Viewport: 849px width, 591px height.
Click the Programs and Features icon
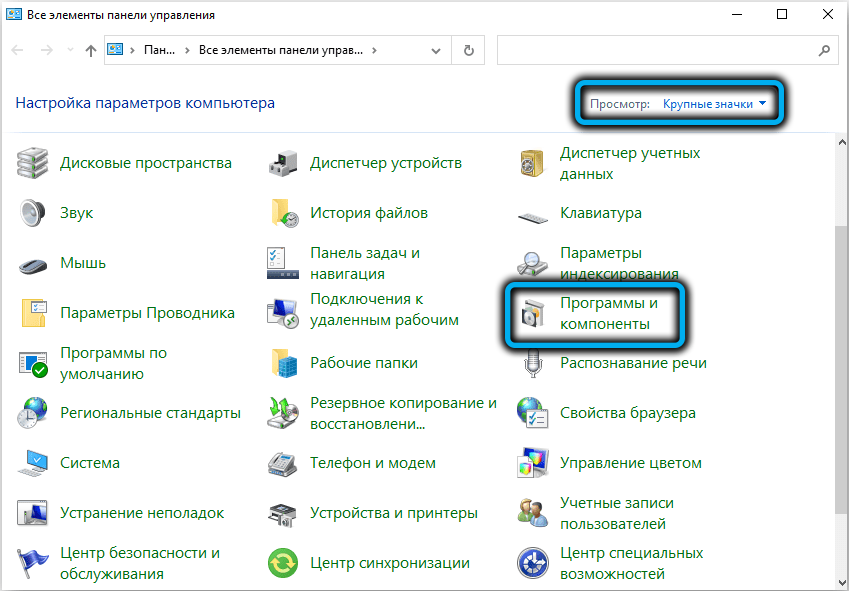point(533,313)
